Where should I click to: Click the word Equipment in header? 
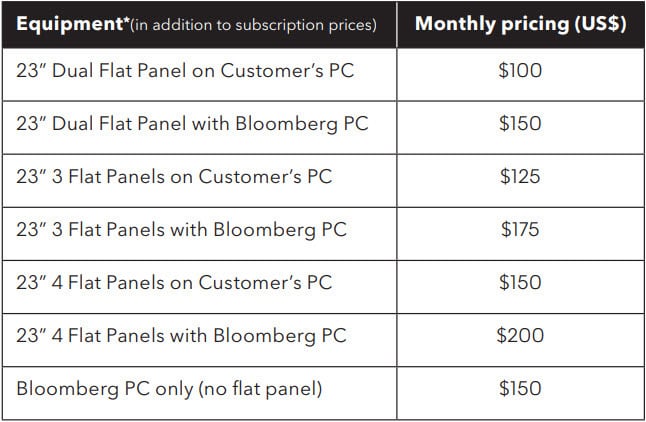[70, 25]
